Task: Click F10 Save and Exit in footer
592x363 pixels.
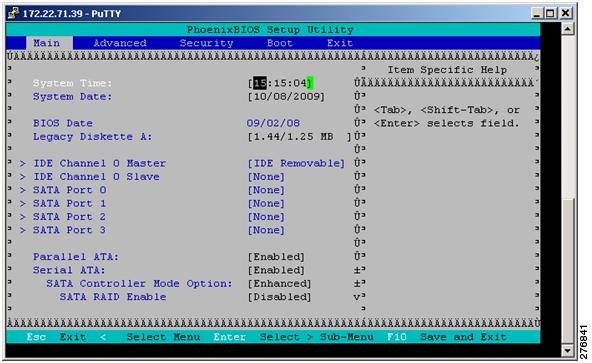Action: click(x=447, y=337)
